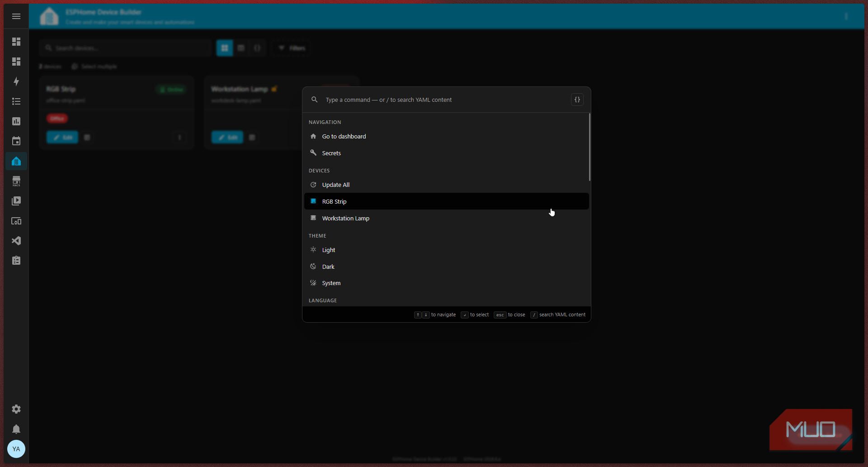
Task: Click the command palette scrollbar
Action: [x=590, y=147]
